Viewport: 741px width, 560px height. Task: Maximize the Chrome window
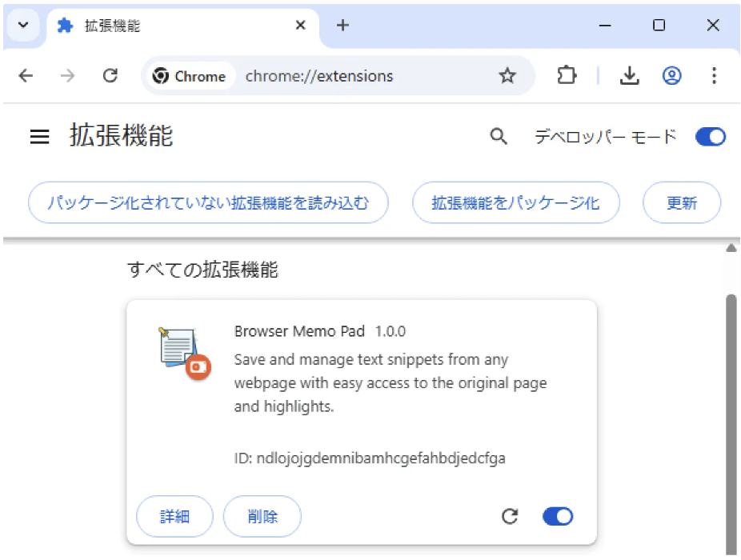point(659,25)
